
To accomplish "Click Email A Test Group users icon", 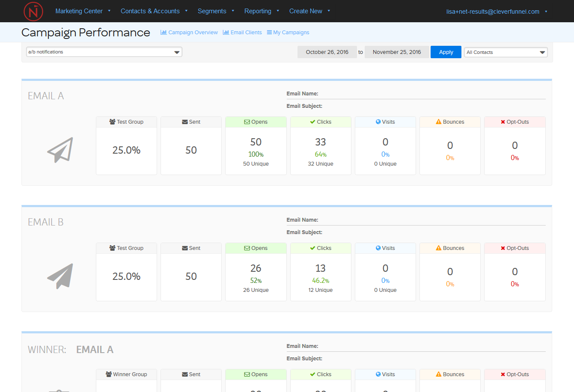I will [x=113, y=122].
